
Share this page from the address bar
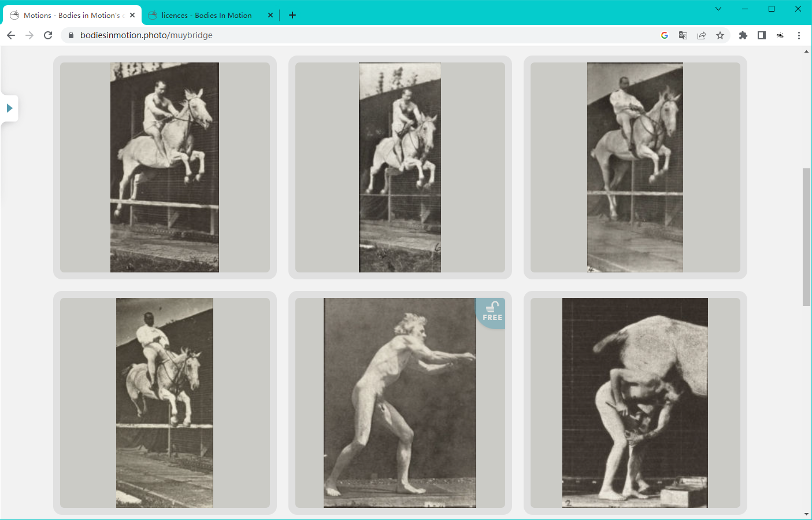(x=702, y=35)
